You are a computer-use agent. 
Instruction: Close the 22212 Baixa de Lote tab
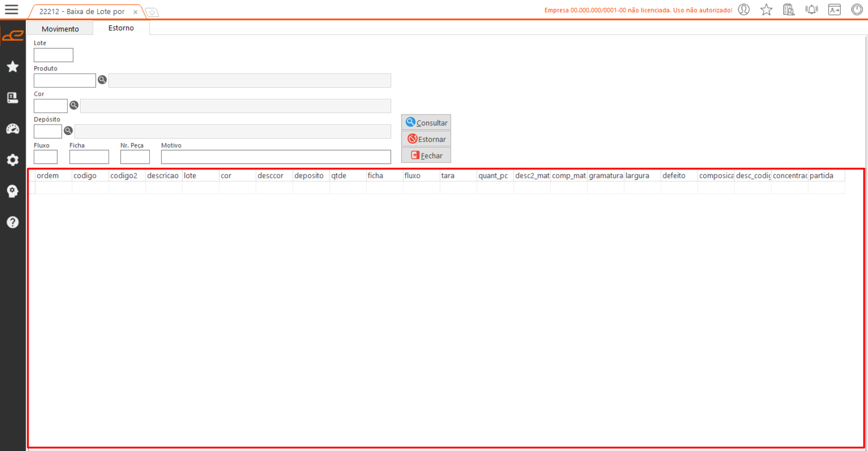click(x=135, y=12)
